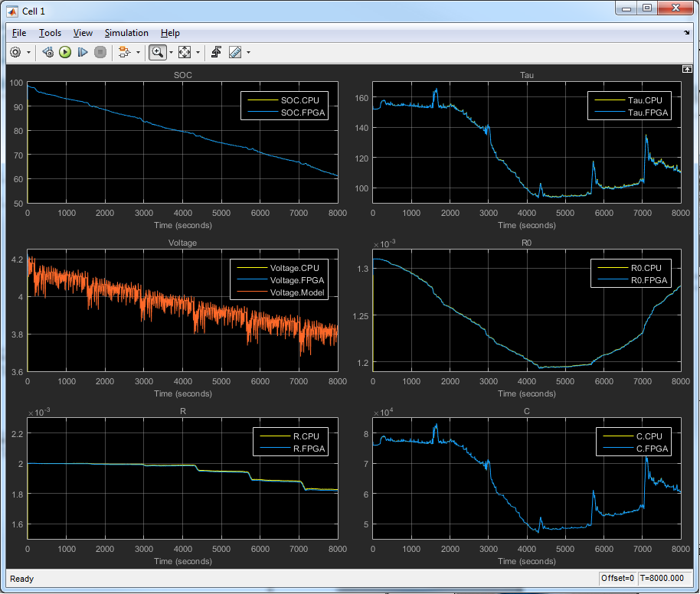
Task: Open the Configuration Properties gear icon
Action: (15, 52)
